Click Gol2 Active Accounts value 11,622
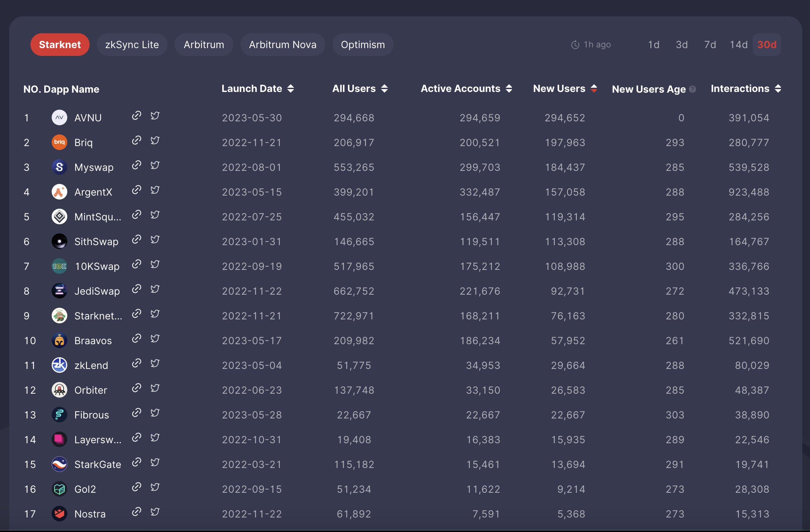This screenshot has height=532, width=810. point(483,489)
